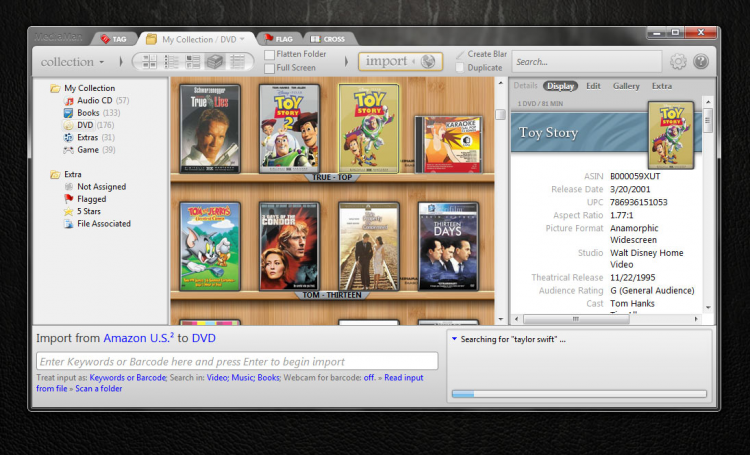The image size is (750, 455).
Task: Click the Video search category link
Action: [217, 377]
